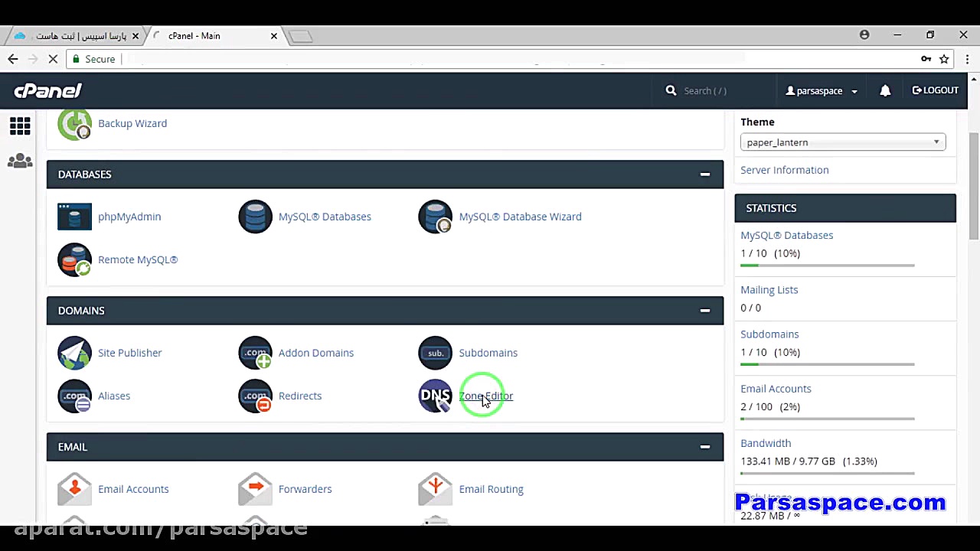Open the Backup Wizard icon
Screen dimensions: 980x551
(74, 124)
